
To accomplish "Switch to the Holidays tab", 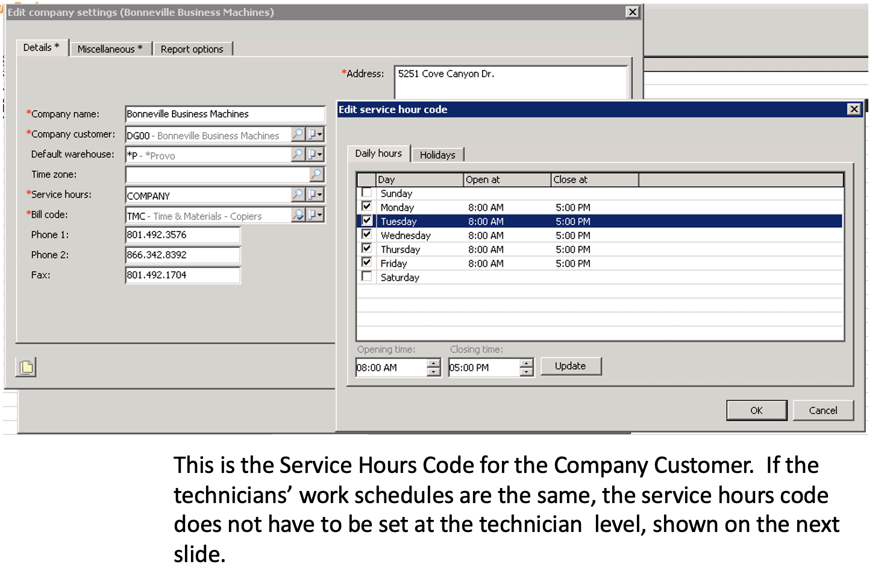I will (437, 155).
